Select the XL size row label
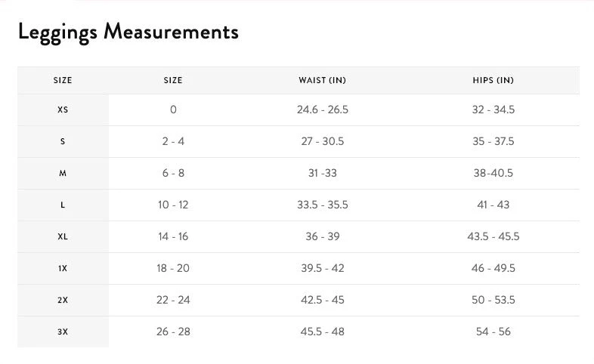 pyautogui.click(x=63, y=236)
